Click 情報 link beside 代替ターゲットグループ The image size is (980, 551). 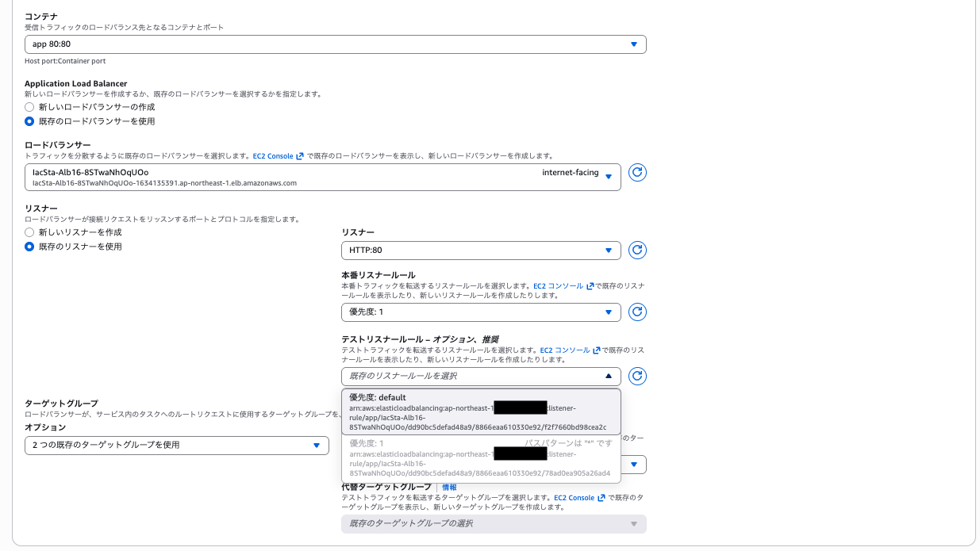tap(449, 487)
